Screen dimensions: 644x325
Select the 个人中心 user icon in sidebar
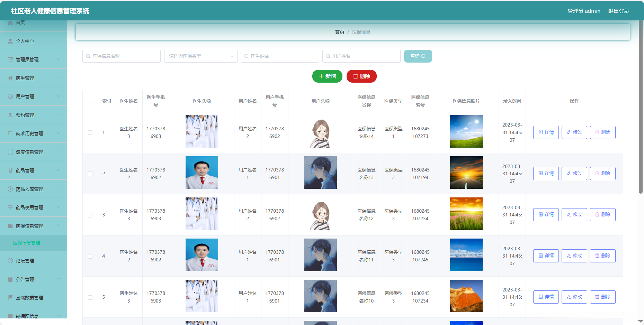pyautogui.click(x=10, y=41)
